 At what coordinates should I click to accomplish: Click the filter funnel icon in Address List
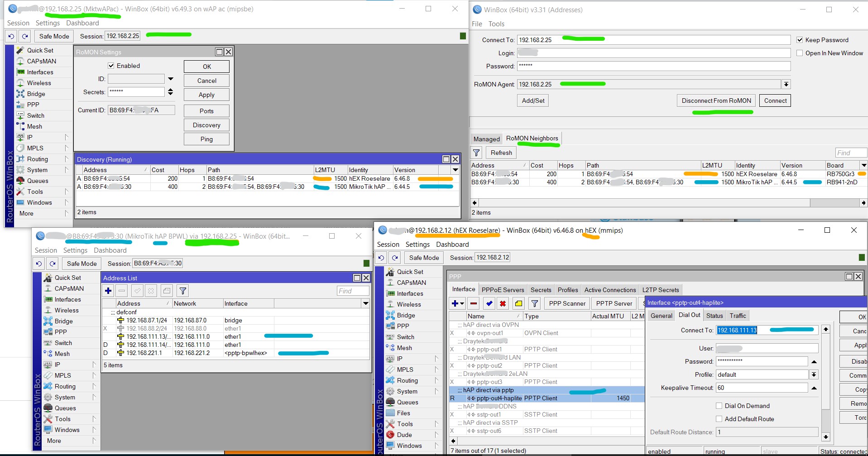[x=182, y=291]
